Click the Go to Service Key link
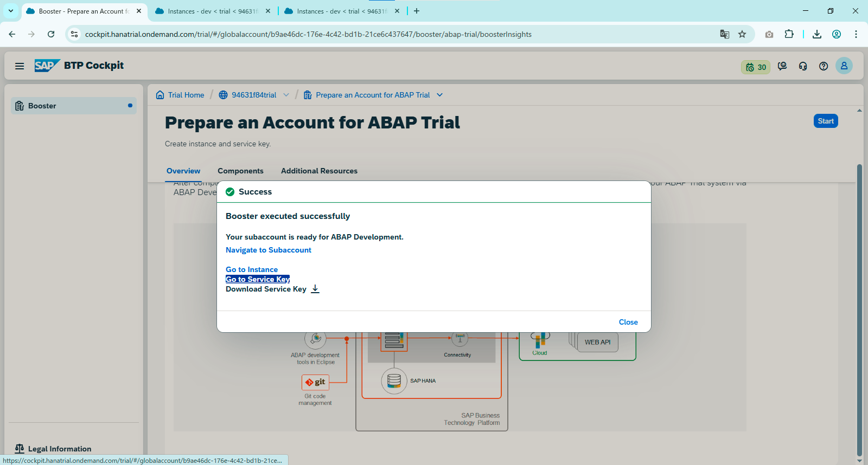 (x=258, y=279)
